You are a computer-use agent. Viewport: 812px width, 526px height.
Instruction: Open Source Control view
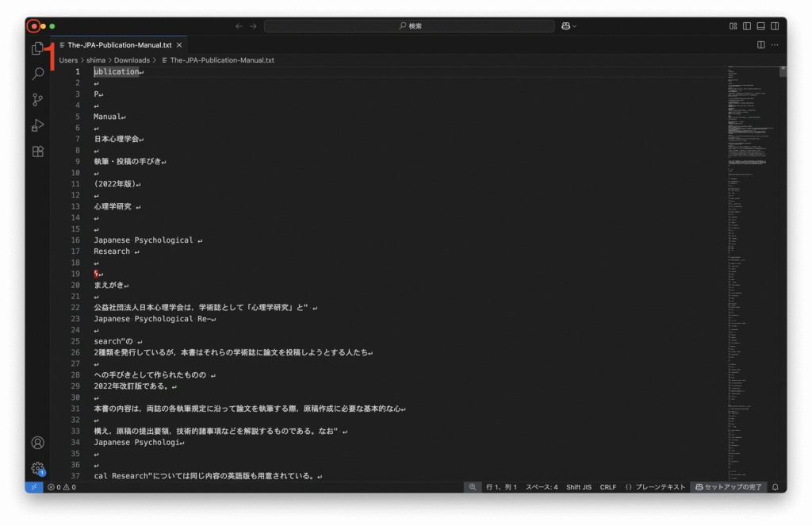(37, 99)
